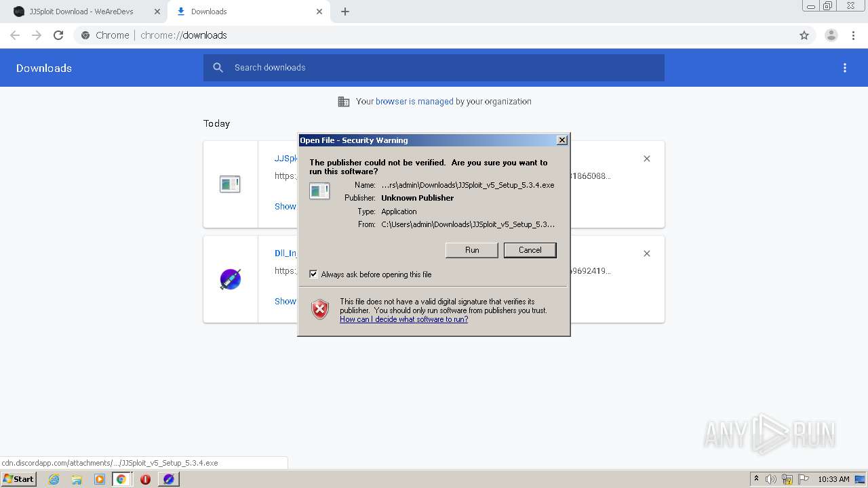Image resolution: width=868 pixels, height=488 pixels.
Task: Open Windows Explorer from the taskbar
Action: point(77,479)
